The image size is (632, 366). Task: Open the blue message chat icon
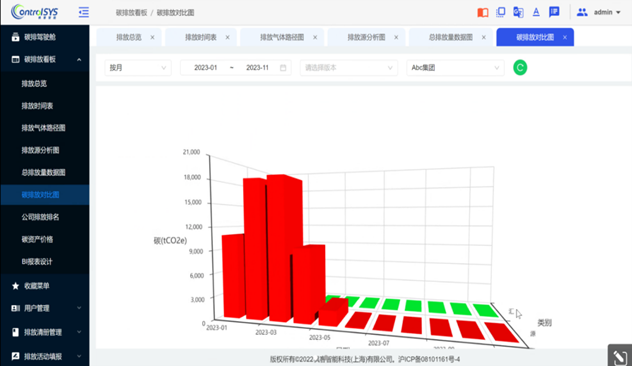(554, 12)
